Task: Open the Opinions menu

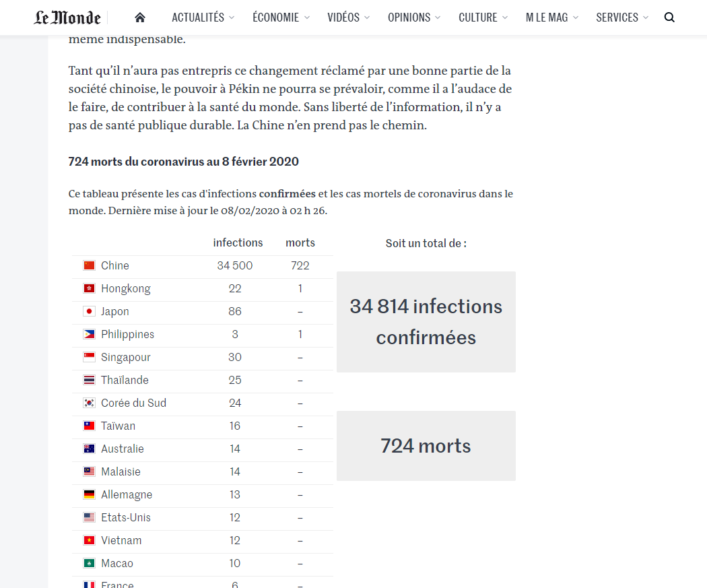Action: coord(414,18)
